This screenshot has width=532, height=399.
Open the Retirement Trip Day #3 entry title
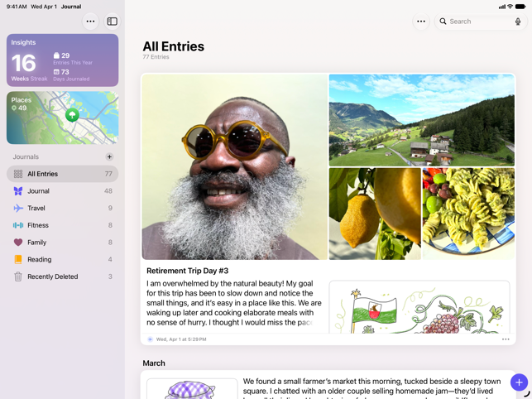tap(187, 271)
